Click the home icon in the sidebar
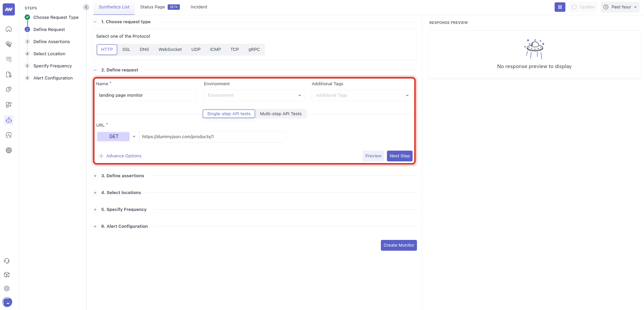Image resolution: width=644 pixels, height=310 pixels. coord(9,29)
